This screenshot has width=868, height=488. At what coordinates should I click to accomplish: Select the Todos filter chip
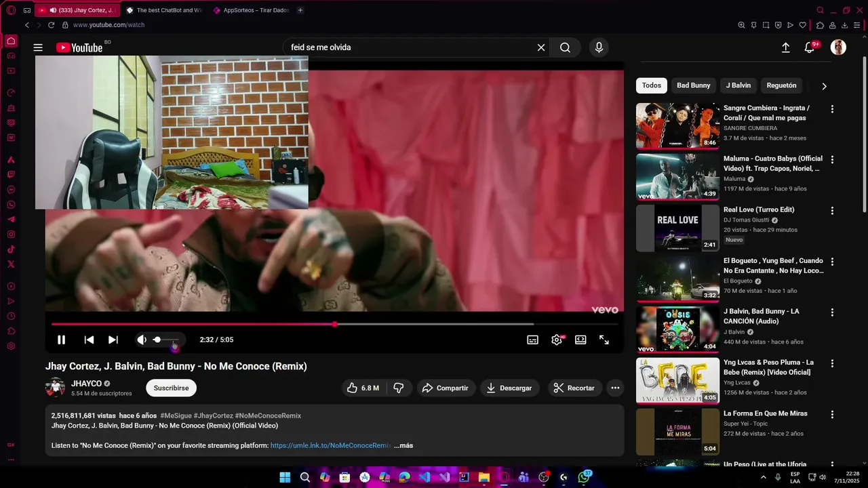[x=652, y=85]
